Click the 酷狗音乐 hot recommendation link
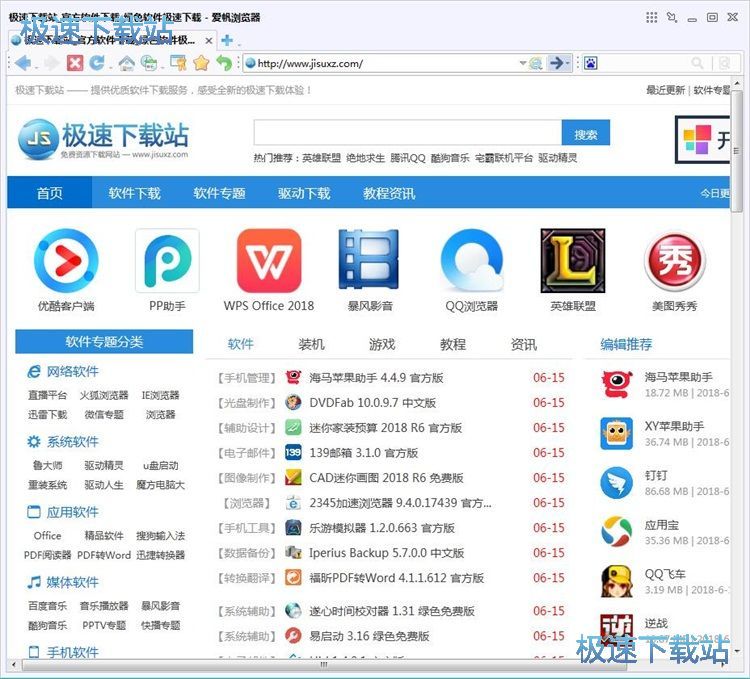This screenshot has width=750, height=679. click(450, 158)
